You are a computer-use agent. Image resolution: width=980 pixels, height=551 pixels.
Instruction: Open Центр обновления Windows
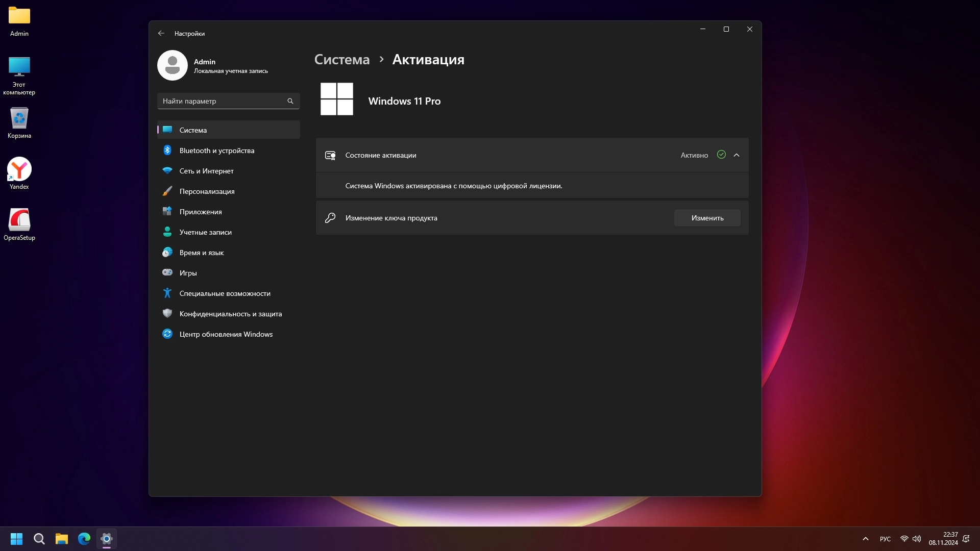(226, 334)
